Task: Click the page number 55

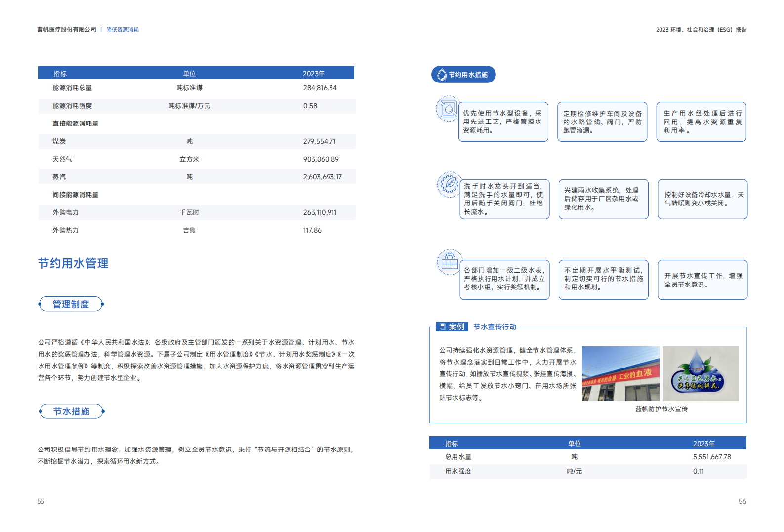Action: pyautogui.click(x=41, y=501)
